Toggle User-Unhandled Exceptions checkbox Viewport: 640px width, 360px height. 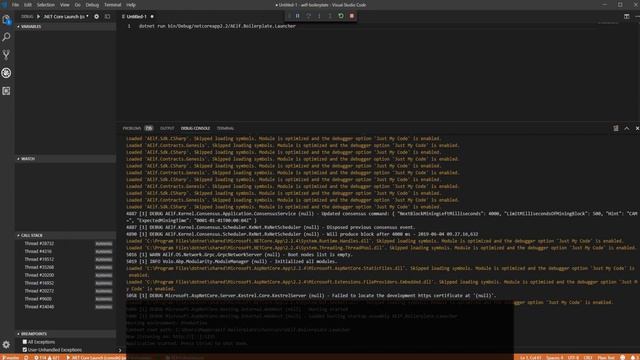click(25, 350)
